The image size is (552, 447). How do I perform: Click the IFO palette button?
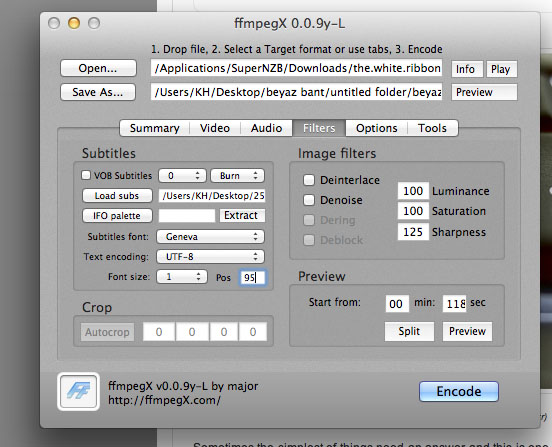117,215
